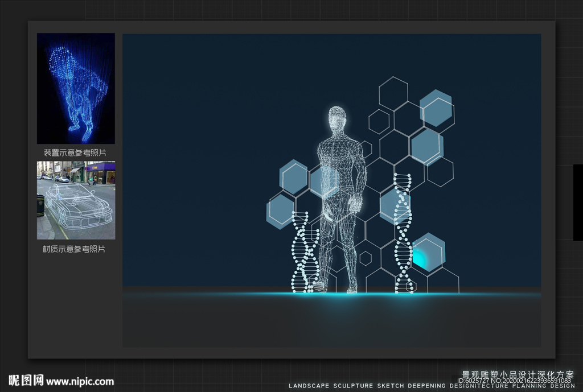
Task: Select the DNA helix right of the figure
Action: pos(403,233)
